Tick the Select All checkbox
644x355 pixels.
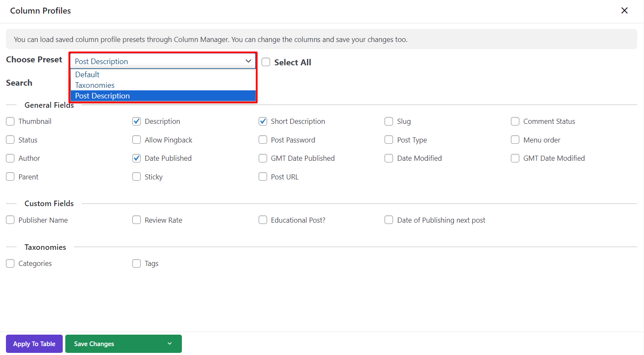266,62
